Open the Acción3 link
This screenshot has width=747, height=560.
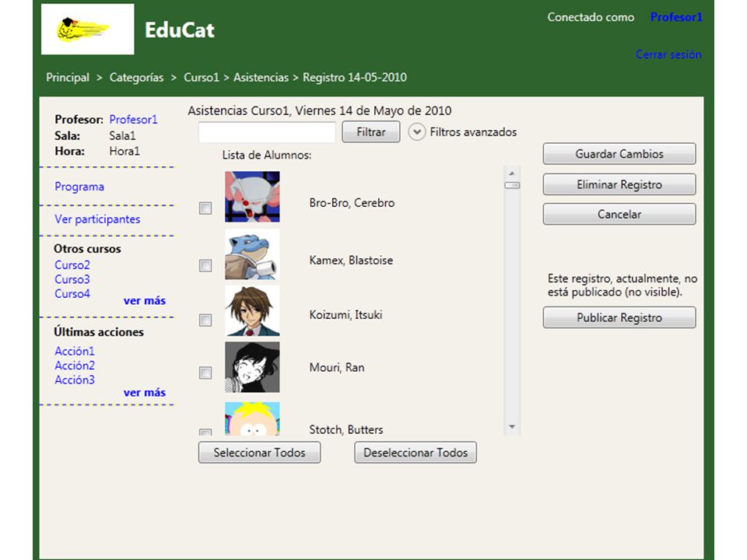(x=75, y=380)
